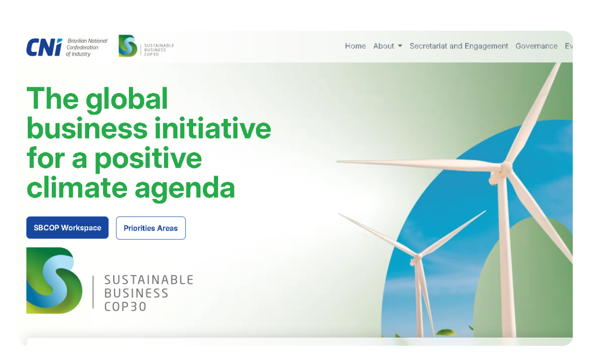Screen dimensions: 598x364
Task: Click the large 'Sustainable Business COP30' wordmark text
Action: coord(149,293)
